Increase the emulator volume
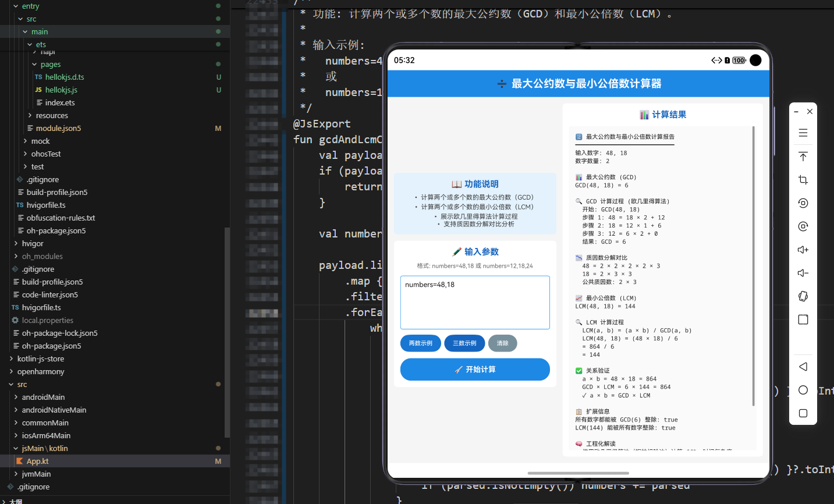Viewport: 834px width, 504px height. 803,250
